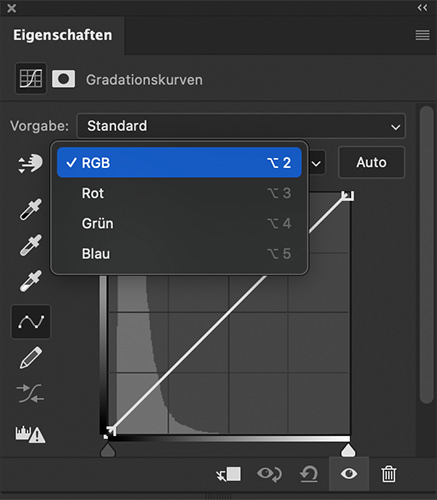The image size is (437, 500).
Task: Select the pencil draw curve tool
Action: click(31, 358)
